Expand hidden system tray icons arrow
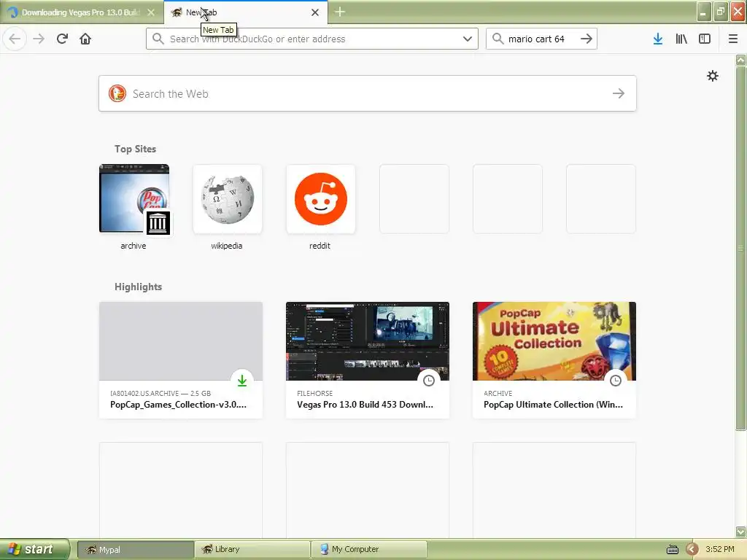The width and height of the screenshot is (747, 560). pos(692,550)
